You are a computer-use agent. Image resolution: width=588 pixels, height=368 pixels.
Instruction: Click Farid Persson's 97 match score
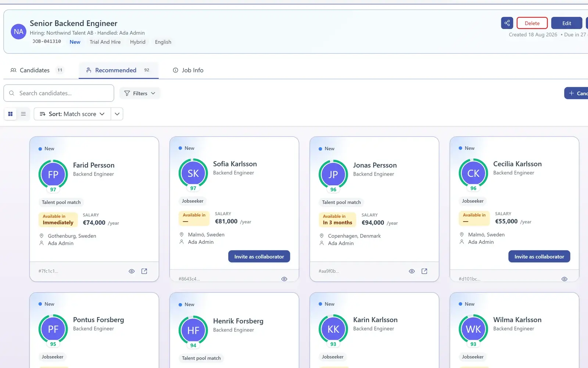[x=53, y=190]
